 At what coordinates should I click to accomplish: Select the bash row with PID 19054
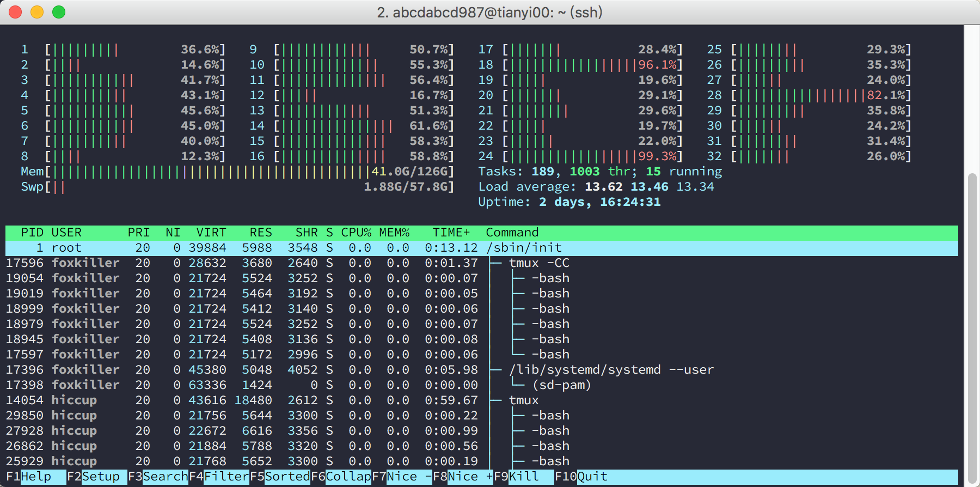(482, 278)
